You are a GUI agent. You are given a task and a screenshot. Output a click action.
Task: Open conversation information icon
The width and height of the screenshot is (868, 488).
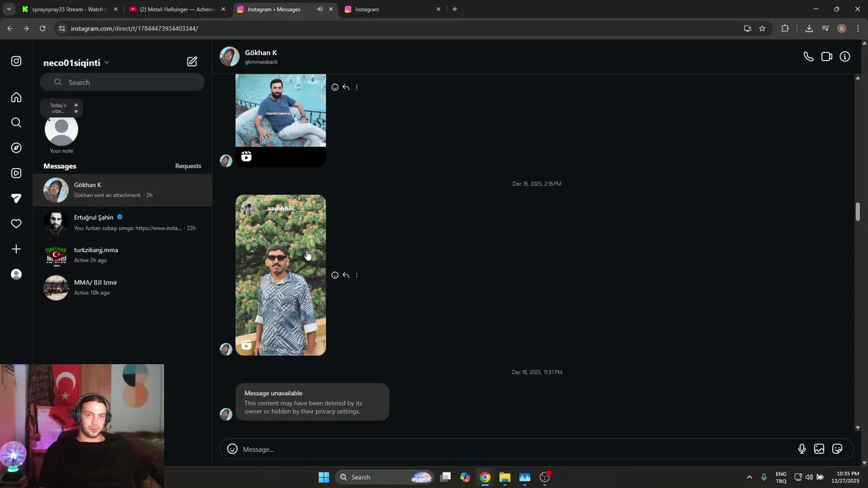(x=845, y=57)
